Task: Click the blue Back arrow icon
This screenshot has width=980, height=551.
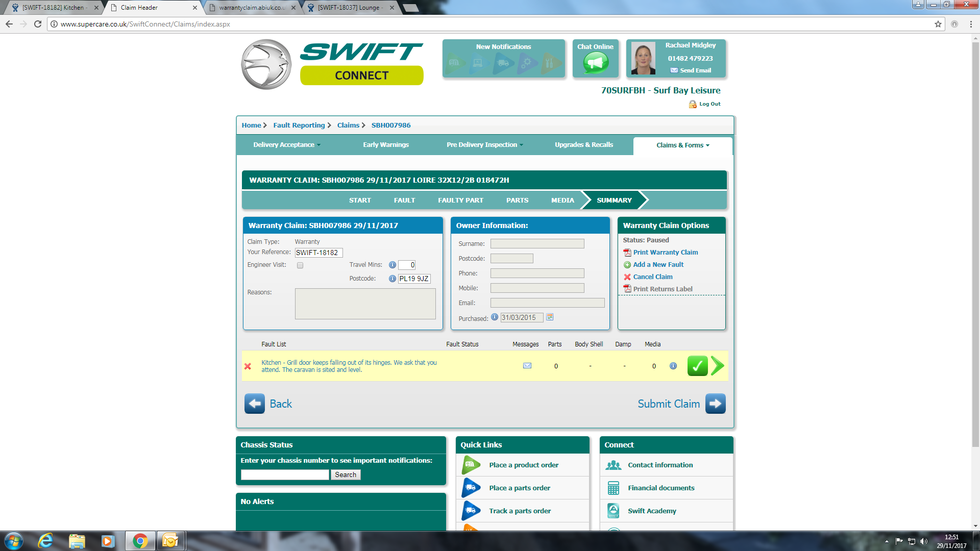Action: 254,404
